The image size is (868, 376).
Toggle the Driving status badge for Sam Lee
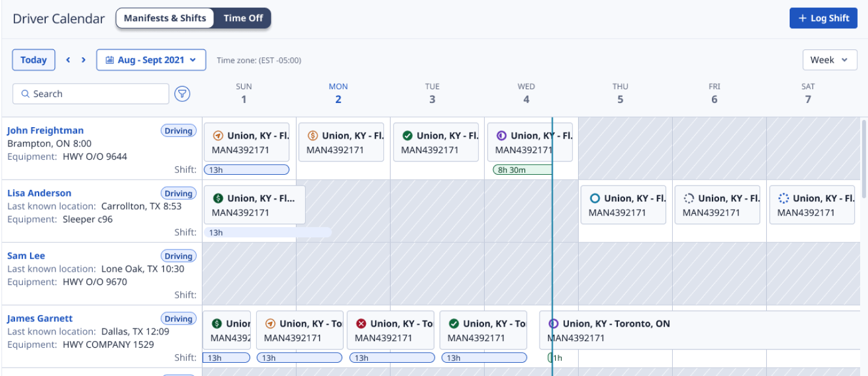[x=178, y=255]
